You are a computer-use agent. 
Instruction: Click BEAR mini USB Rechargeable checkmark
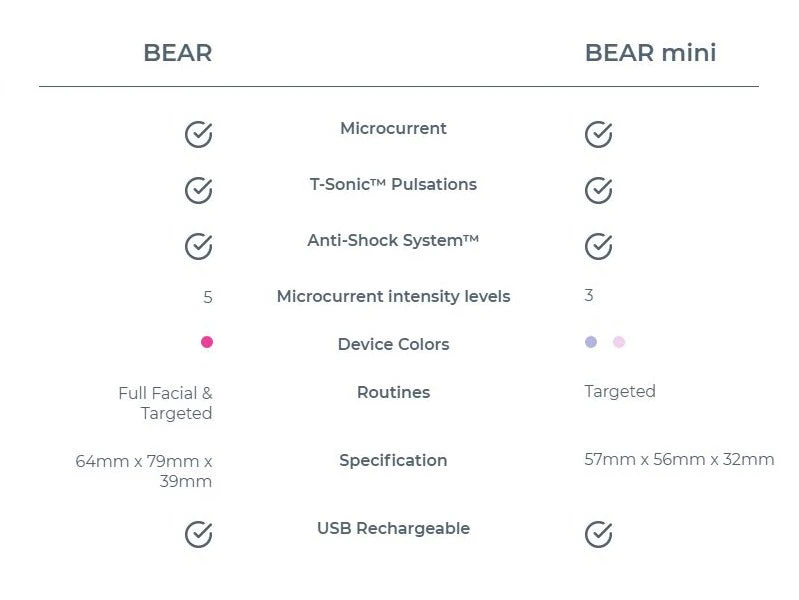tap(598, 534)
